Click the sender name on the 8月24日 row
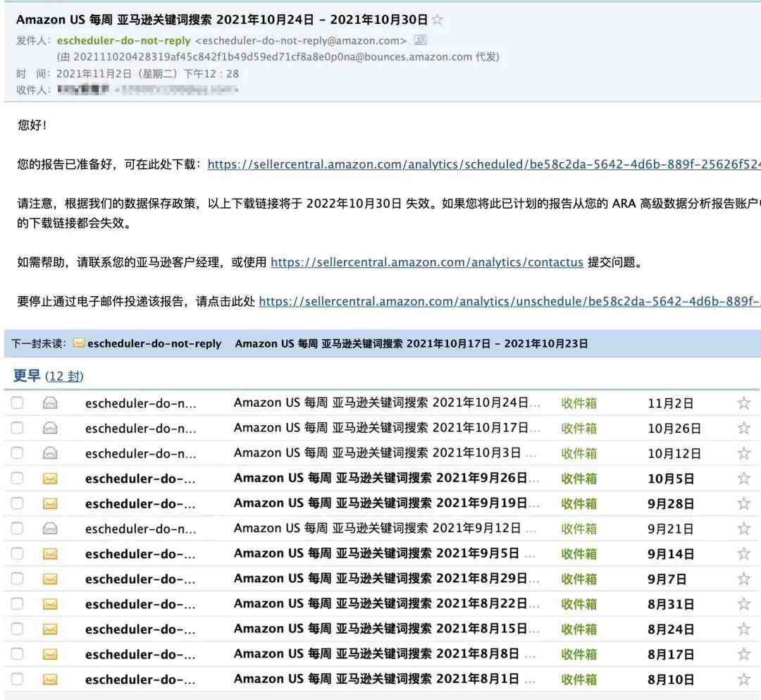The width and height of the screenshot is (761, 700). coord(140,629)
